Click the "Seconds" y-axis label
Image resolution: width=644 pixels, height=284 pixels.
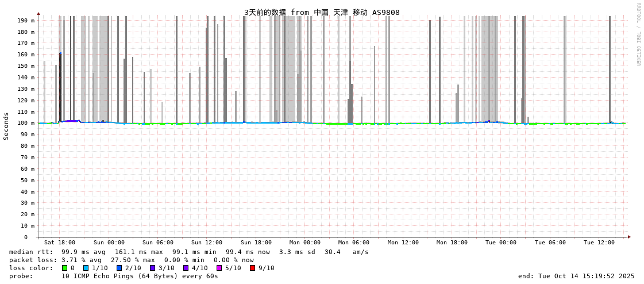[x=6, y=126]
